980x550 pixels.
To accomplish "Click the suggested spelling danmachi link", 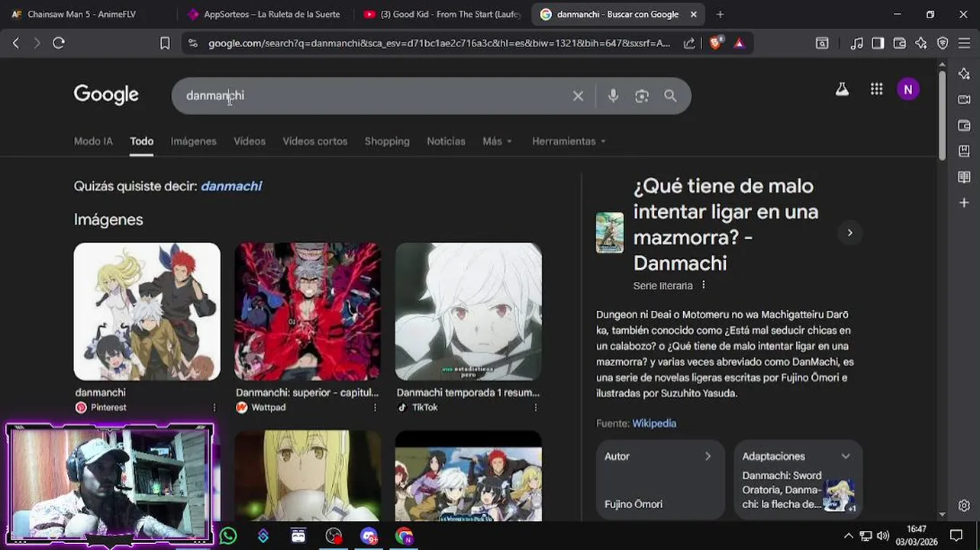I will tap(231, 186).
